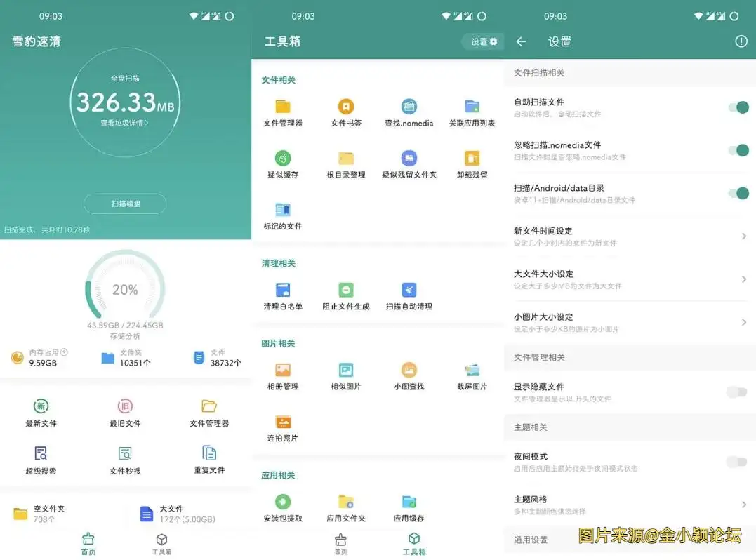
Task: Disable 忽略扫描.nomedia文件 switch
Action: coord(738,150)
